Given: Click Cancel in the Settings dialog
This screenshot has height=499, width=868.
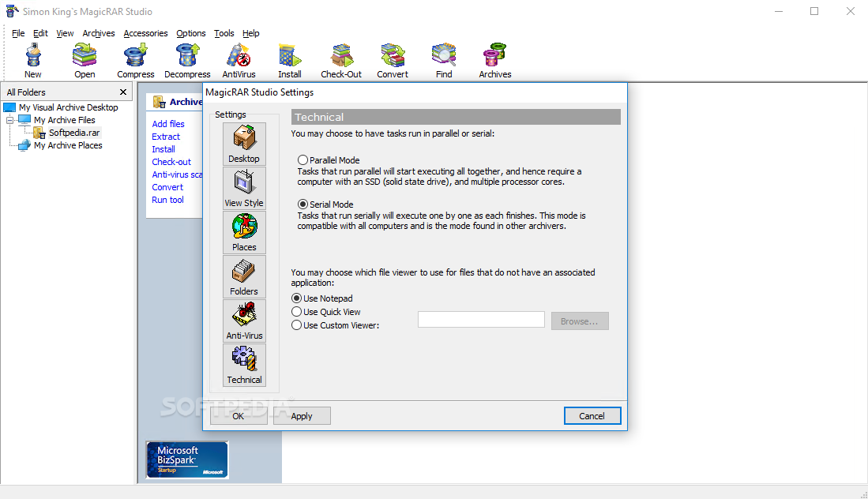Looking at the screenshot, I should tap(592, 416).
